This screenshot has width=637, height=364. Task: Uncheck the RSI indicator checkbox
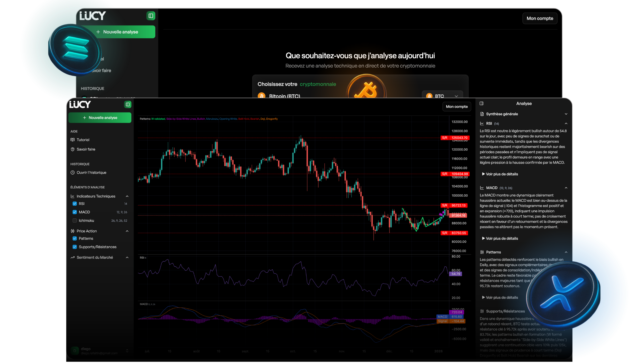[x=74, y=203]
